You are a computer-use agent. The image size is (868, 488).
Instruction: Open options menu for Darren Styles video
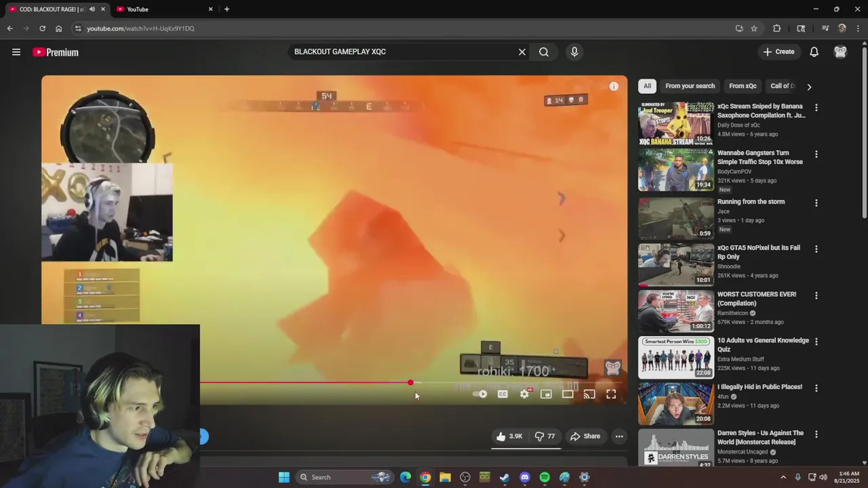coord(816,434)
